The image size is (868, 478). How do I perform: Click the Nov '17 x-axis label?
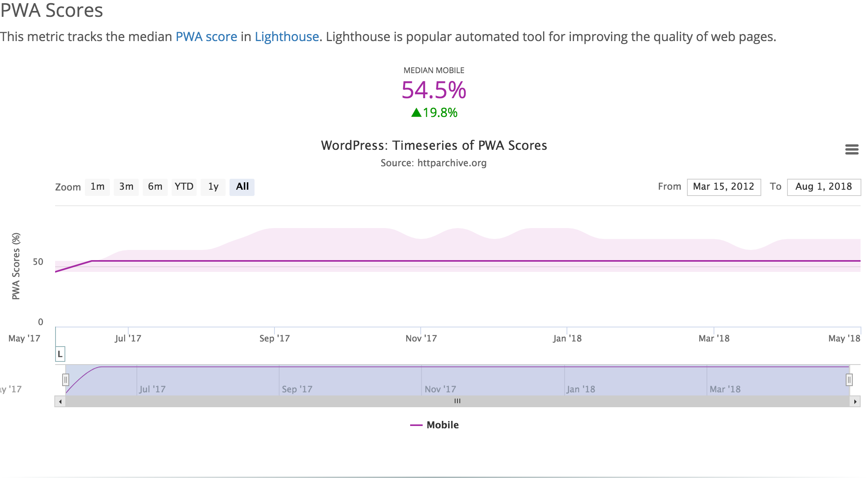point(421,338)
